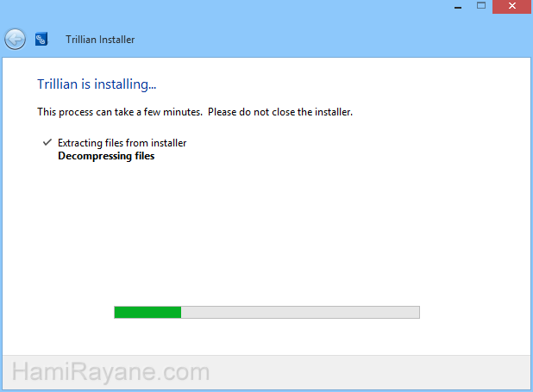Click the green installation progress bar
The width and height of the screenshot is (533, 392).
pos(266,312)
